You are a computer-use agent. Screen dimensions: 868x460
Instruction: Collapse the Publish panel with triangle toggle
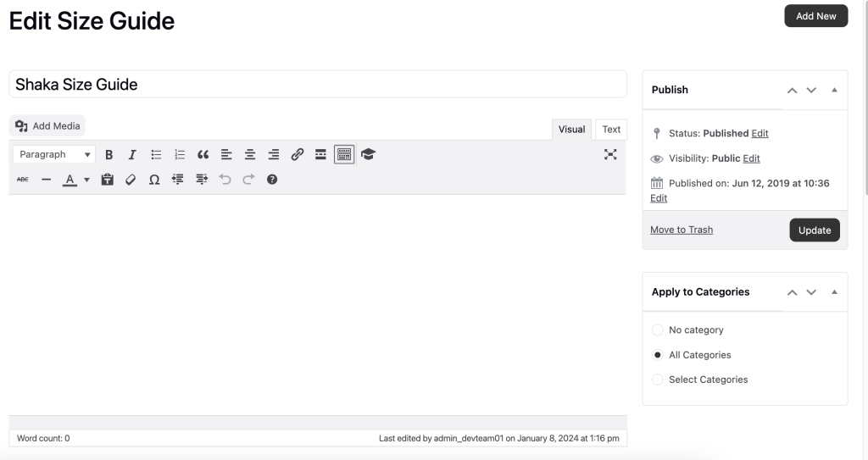click(834, 90)
